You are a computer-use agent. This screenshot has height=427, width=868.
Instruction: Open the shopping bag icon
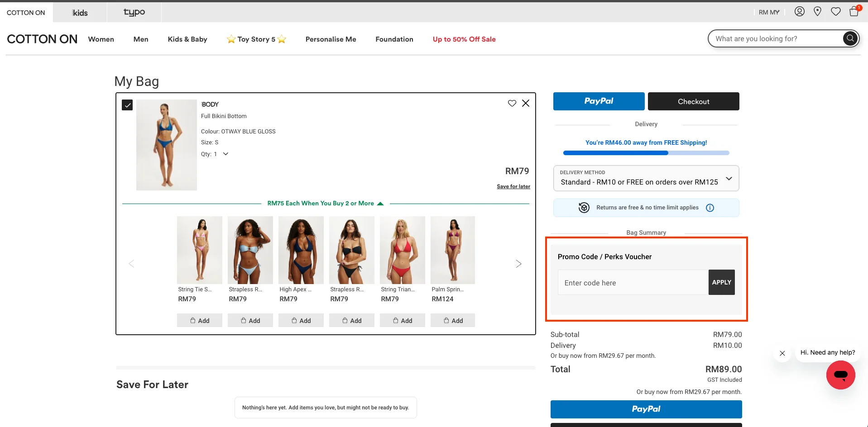coord(854,11)
